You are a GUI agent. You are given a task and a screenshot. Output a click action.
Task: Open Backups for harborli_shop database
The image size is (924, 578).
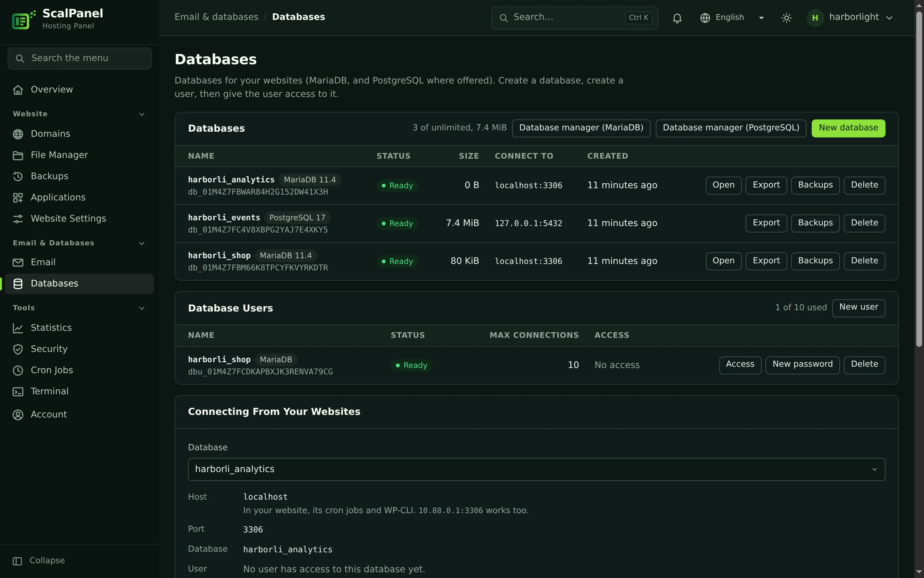815,261
